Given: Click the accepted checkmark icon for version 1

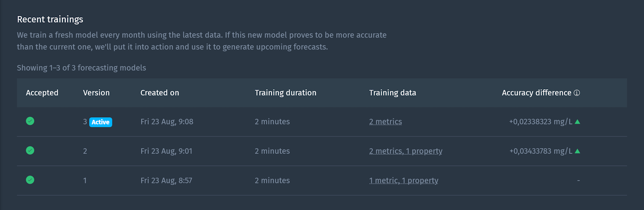Looking at the screenshot, I should (30, 179).
